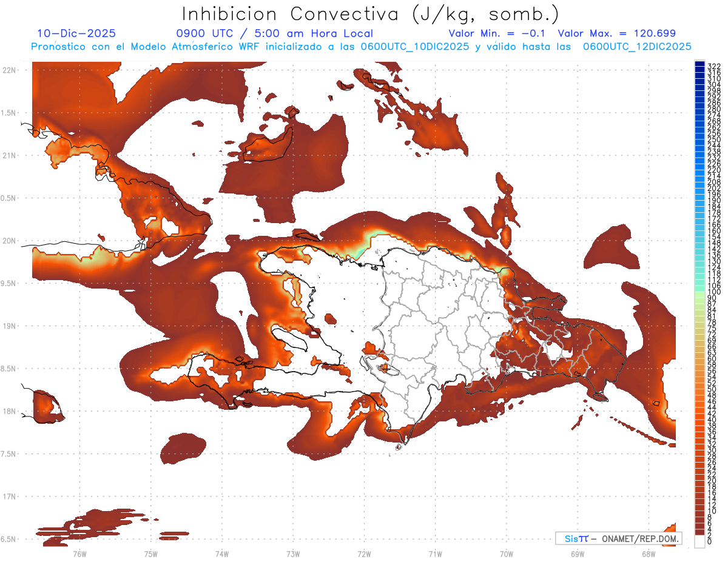This screenshot has height=562, width=728.
Task: Click the "SisTT - ONAMET/REP.DOM." credit box
Action: click(x=618, y=538)
